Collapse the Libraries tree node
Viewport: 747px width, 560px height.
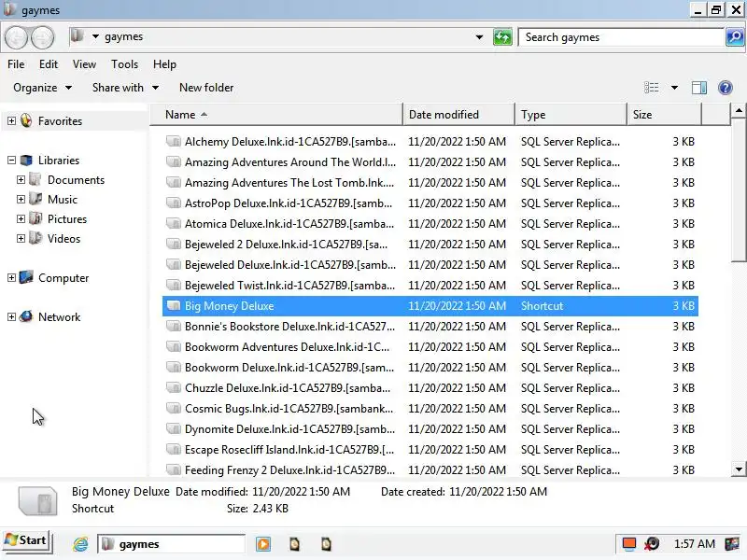point(11,161)
